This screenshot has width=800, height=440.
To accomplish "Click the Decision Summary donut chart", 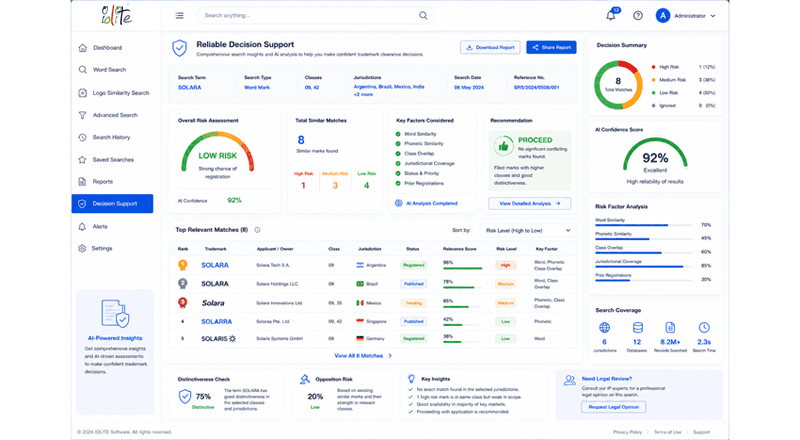I will click(x=618, y=85).
